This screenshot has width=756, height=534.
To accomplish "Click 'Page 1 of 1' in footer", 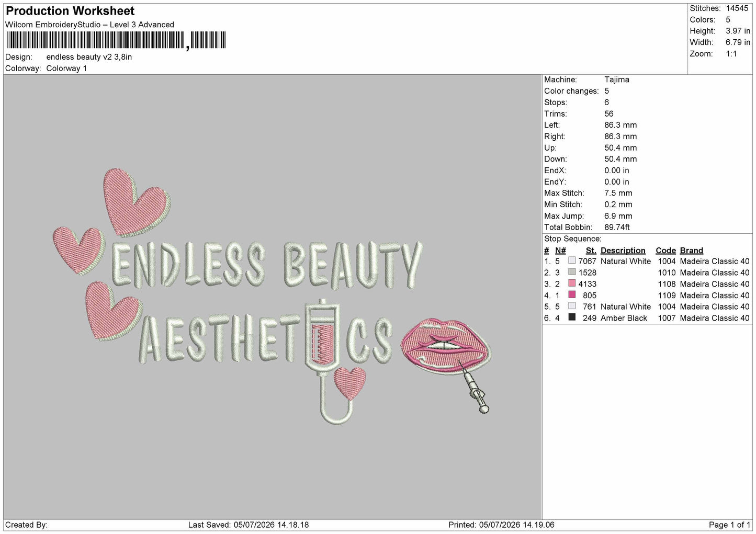I will pyautogui.click(x=730, y=525).
